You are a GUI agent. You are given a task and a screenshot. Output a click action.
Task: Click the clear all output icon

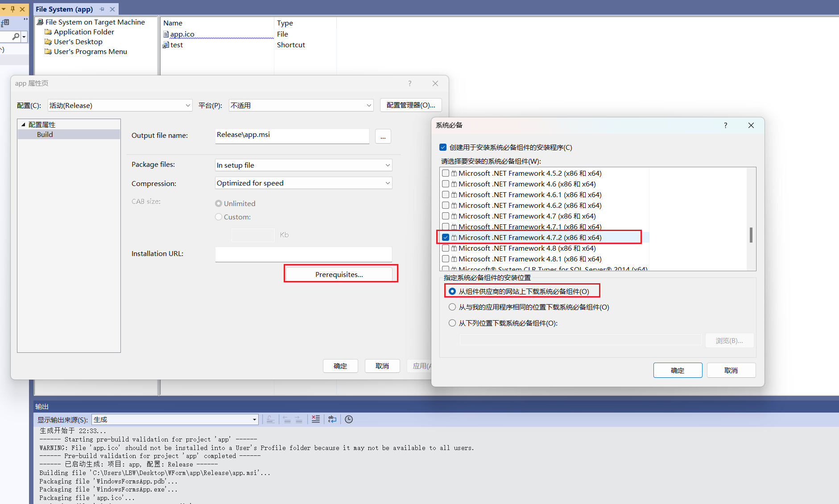pyautogui.click(x=316, y=419)
